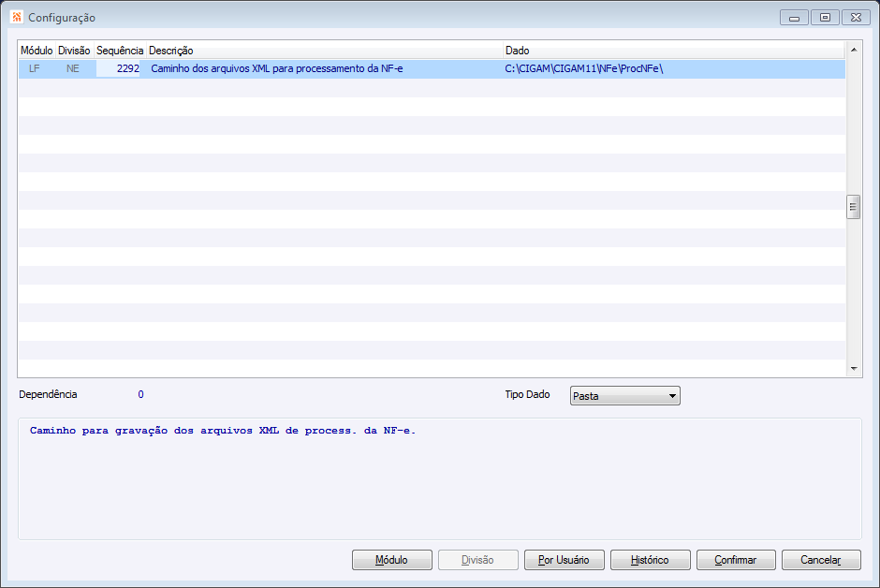Click the Dependência value 0
This screenshot has width=880, height=588.
[x=140, y=394]
